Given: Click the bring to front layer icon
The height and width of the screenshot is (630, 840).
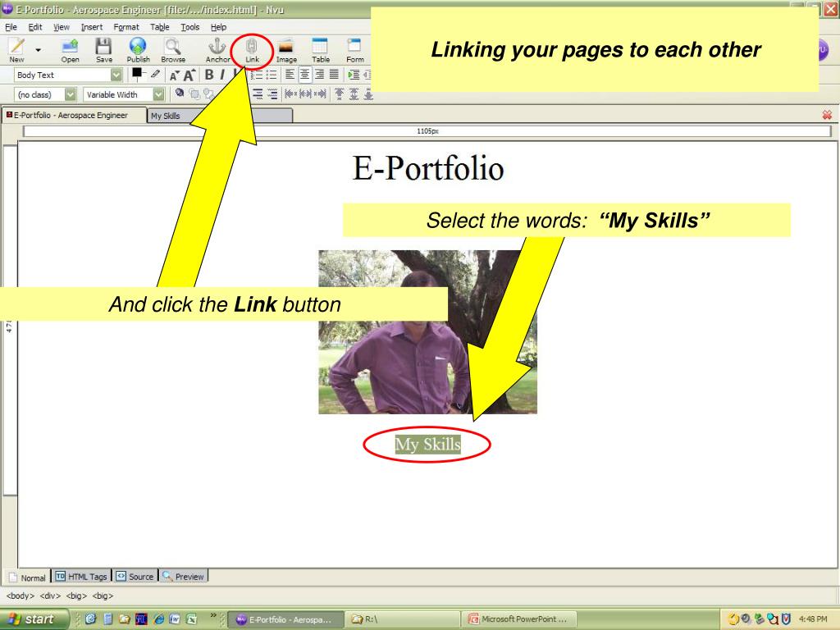Looking at the screenshot, I should pyautogui.click(x=194, y=94).
